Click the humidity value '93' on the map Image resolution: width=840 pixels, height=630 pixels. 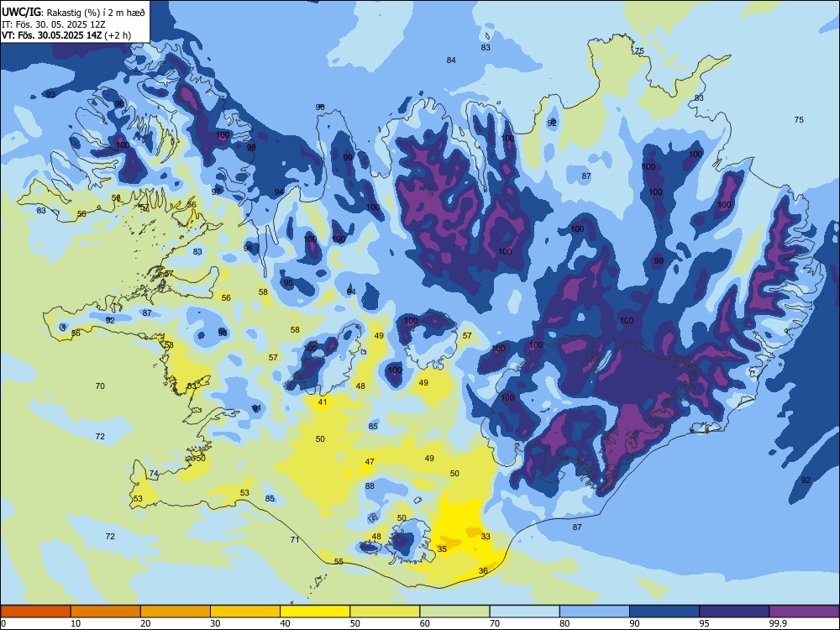tap(50, 94)
